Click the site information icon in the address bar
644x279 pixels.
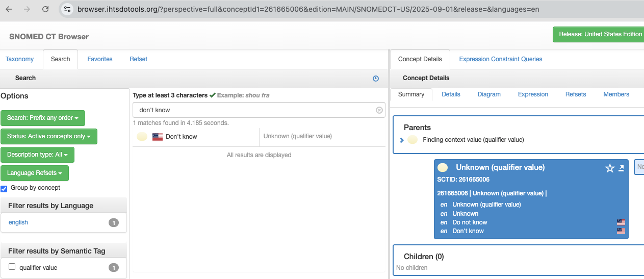point(68,9)
